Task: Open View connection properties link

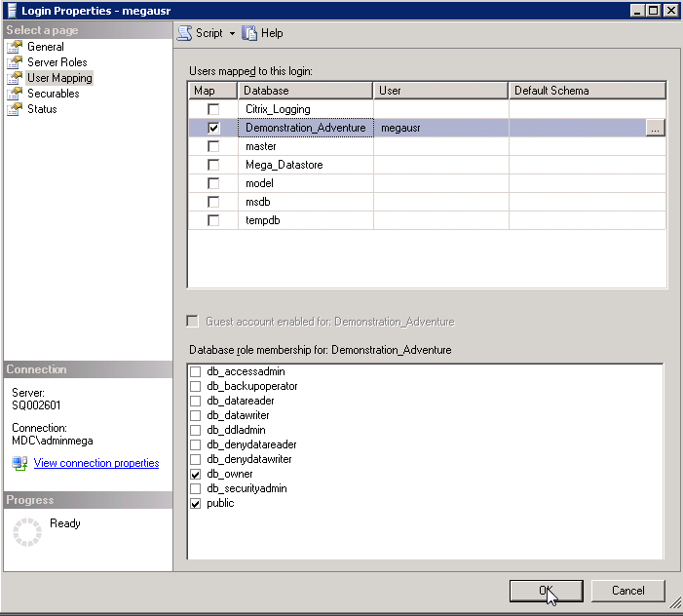Action: point(95,463)
